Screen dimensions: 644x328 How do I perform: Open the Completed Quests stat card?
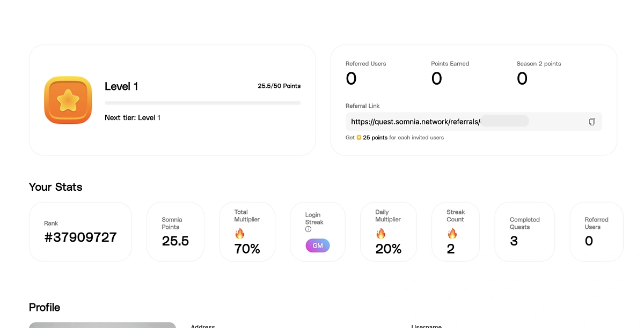[x=524, y=232]
